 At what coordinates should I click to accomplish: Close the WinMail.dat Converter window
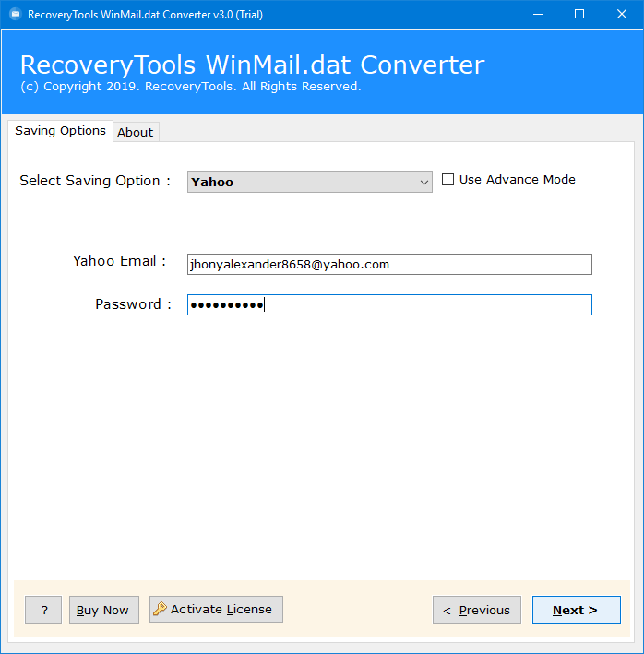point(622,14)
